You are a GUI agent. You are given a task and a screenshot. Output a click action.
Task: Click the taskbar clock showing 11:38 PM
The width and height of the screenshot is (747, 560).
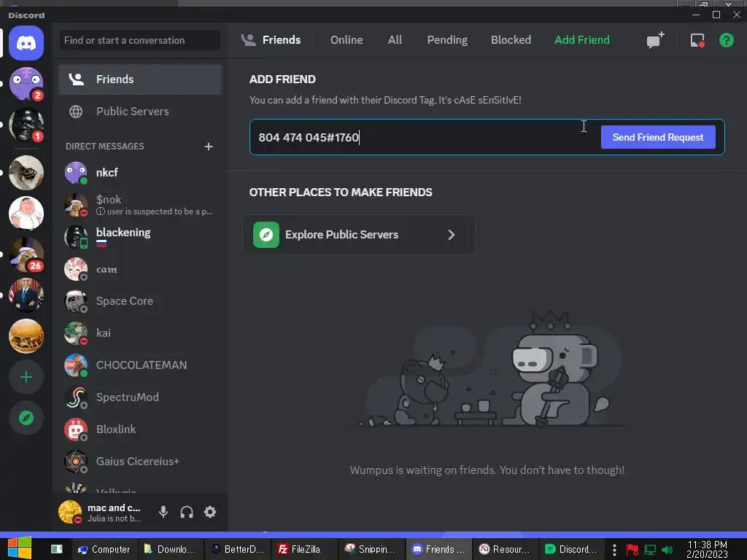click(707, 550)
